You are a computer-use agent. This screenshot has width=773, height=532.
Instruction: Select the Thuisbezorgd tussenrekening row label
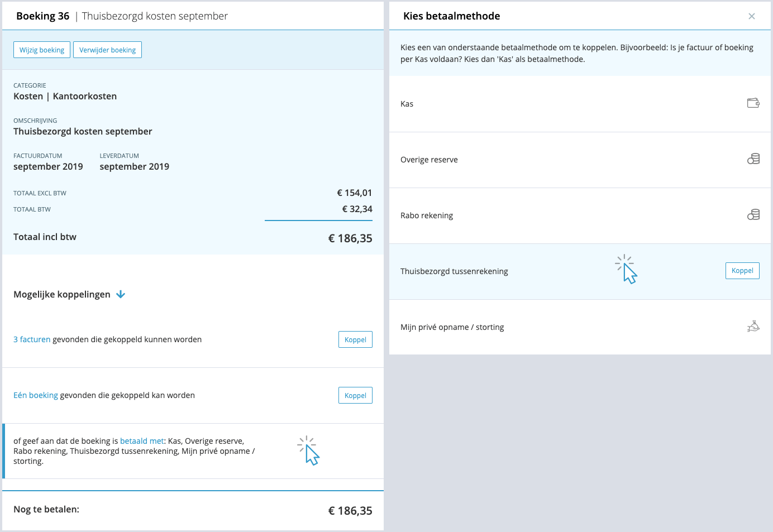454,271
